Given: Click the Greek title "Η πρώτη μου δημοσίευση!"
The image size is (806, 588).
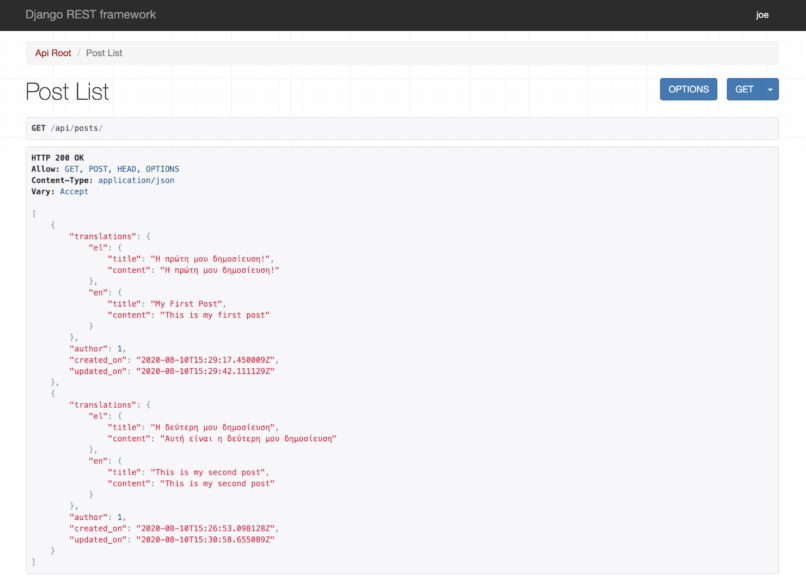Looking at the screenshot, I should pyautogui.click(x=210, y=259).
